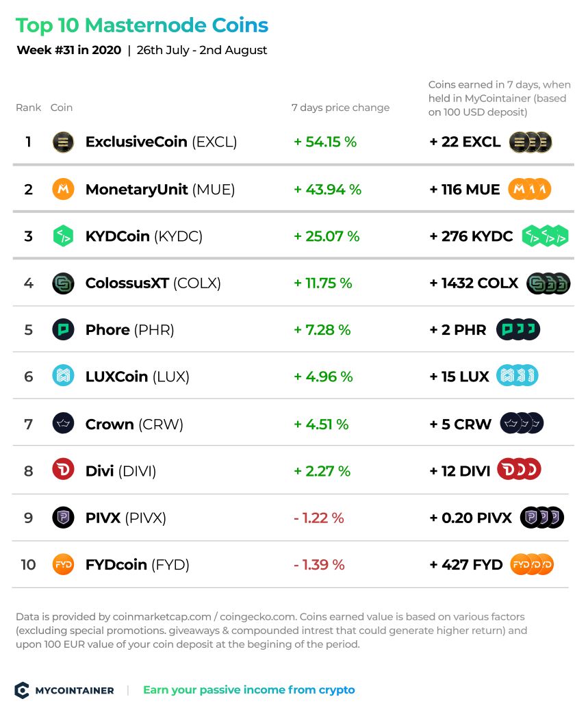Click the MyCointainer logo at bottom
The height and width of the screenshot is (723, 588).
tap(64, 690)
